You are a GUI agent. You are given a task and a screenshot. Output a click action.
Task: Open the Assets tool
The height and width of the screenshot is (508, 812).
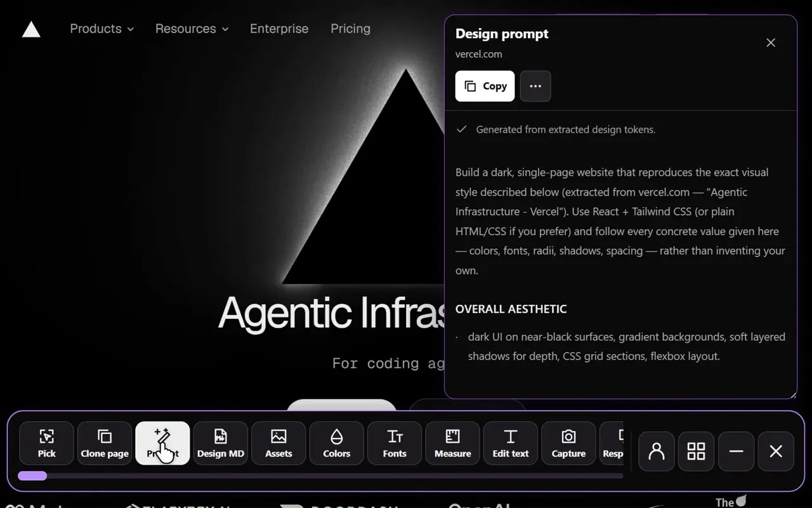point(278,443)
